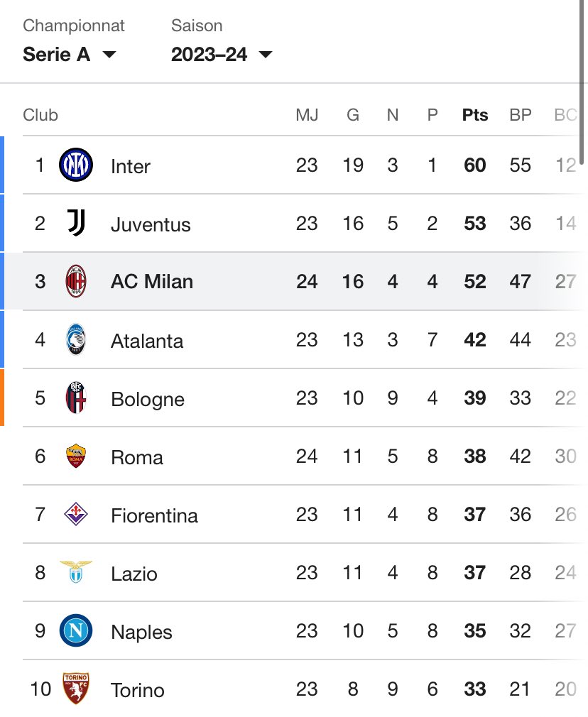
Task: Click the Atalanta club badge
Action: (76, 339)
